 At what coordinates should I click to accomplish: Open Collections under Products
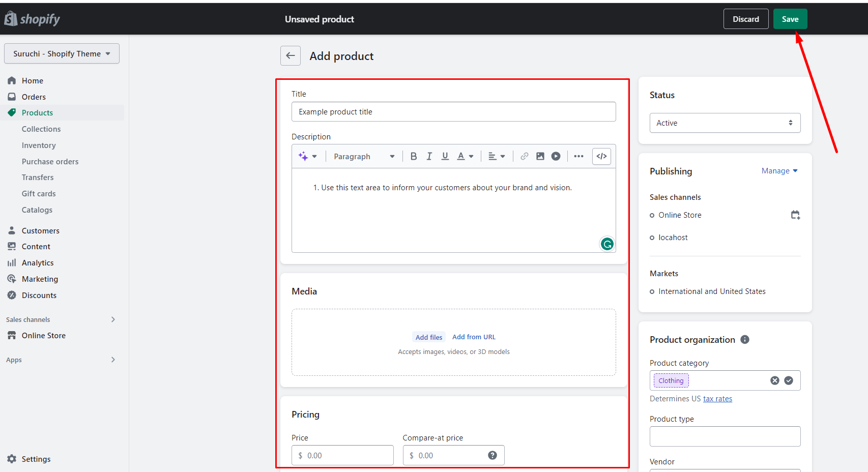[x=41, y=129]
